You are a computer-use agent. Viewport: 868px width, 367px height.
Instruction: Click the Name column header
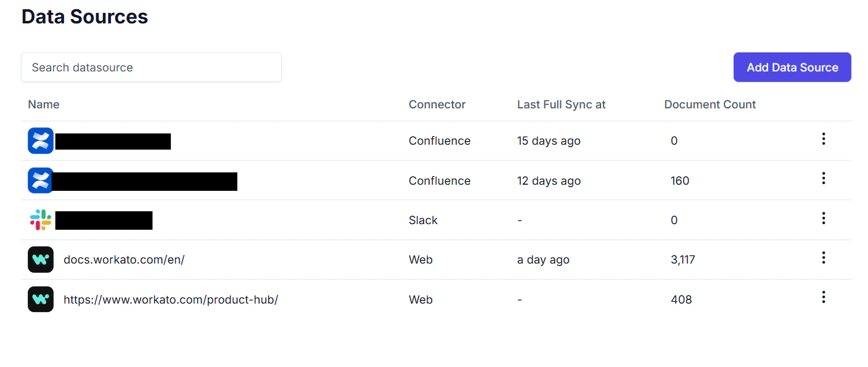(x=44, y=105)
